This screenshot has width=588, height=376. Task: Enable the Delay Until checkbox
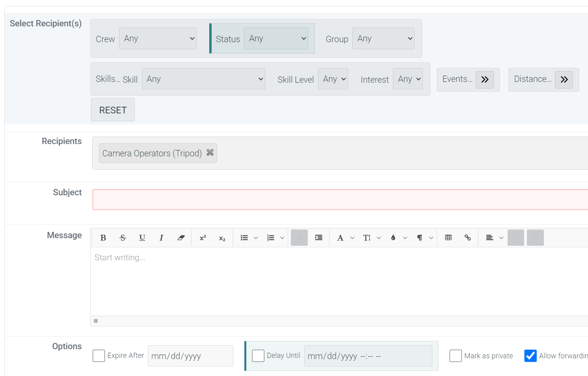258,356
